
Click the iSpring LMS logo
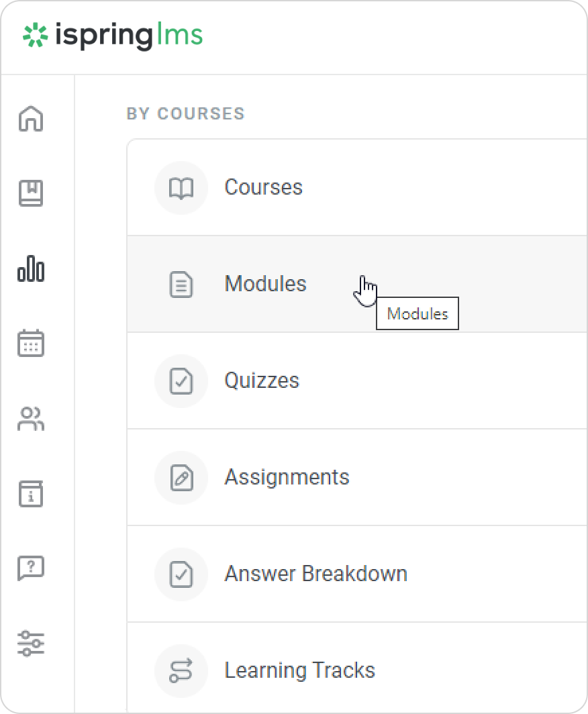point(113,36)
